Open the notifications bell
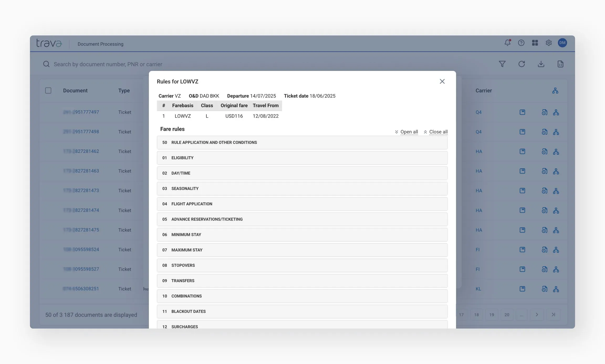This screenshot has width=605, height=364. [x=507, y=43]
